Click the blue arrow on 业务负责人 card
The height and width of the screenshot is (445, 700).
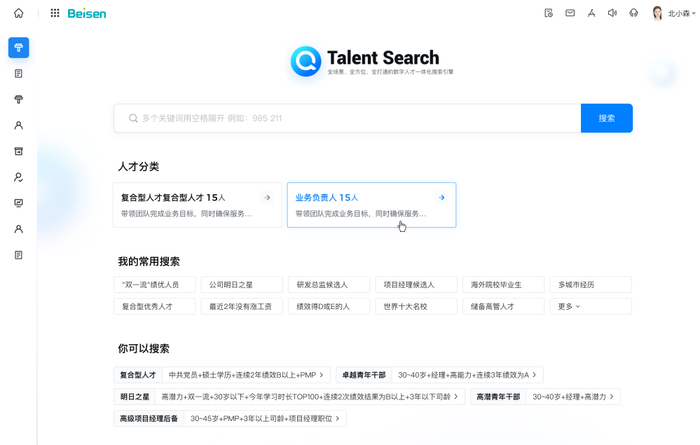(x=442, y=197)
